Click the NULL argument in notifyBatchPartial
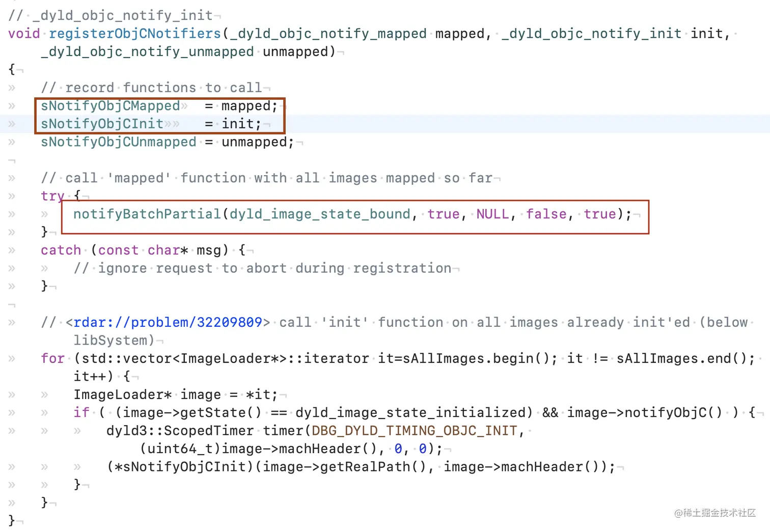Screen dimensions: 770x532 coord(492,214)
